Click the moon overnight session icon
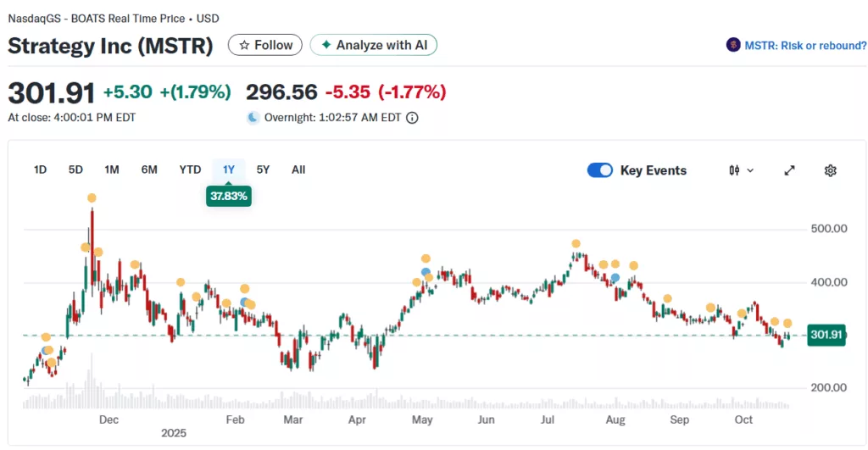The image size is (868, 450). [253, 118]
